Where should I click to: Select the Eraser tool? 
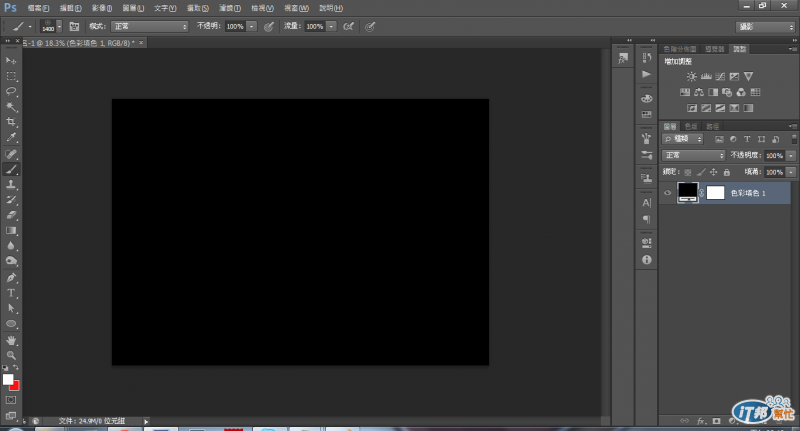[11, 215]
